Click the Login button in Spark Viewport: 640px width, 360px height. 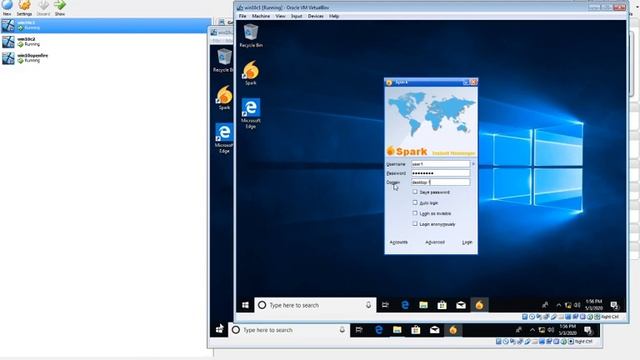pos(467,242)
